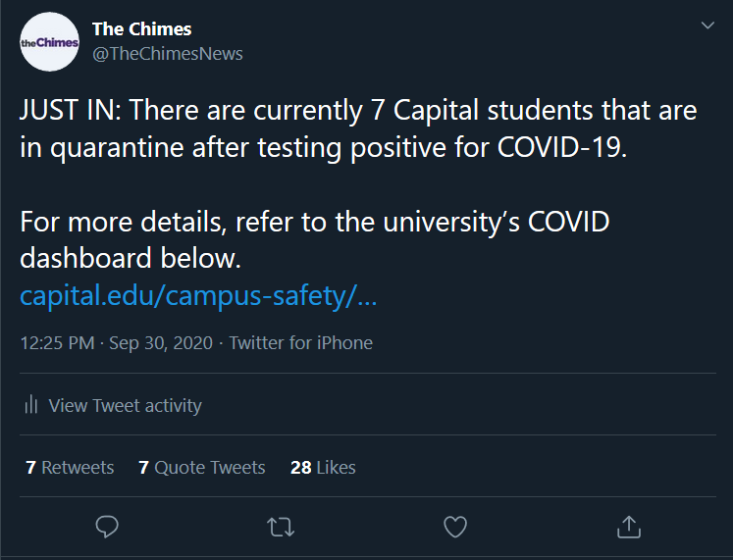Open the capital.edu/campus-safety link

tap(198, 296)
